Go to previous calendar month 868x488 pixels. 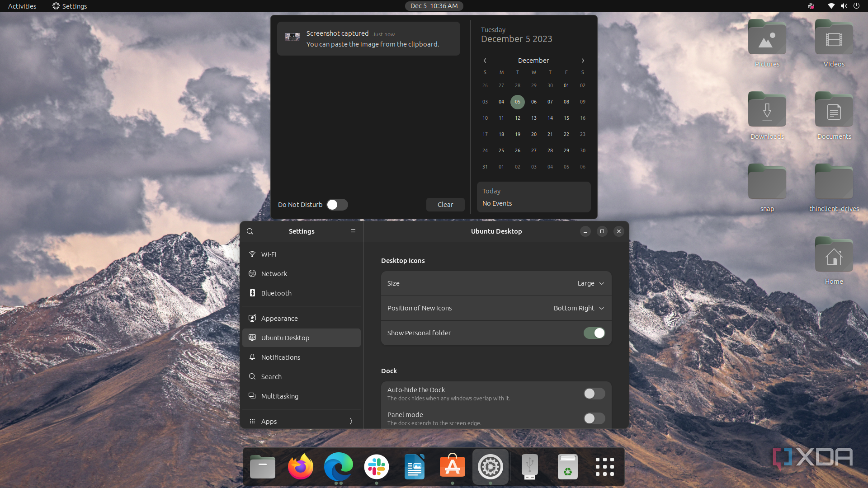tap(485, 61)
